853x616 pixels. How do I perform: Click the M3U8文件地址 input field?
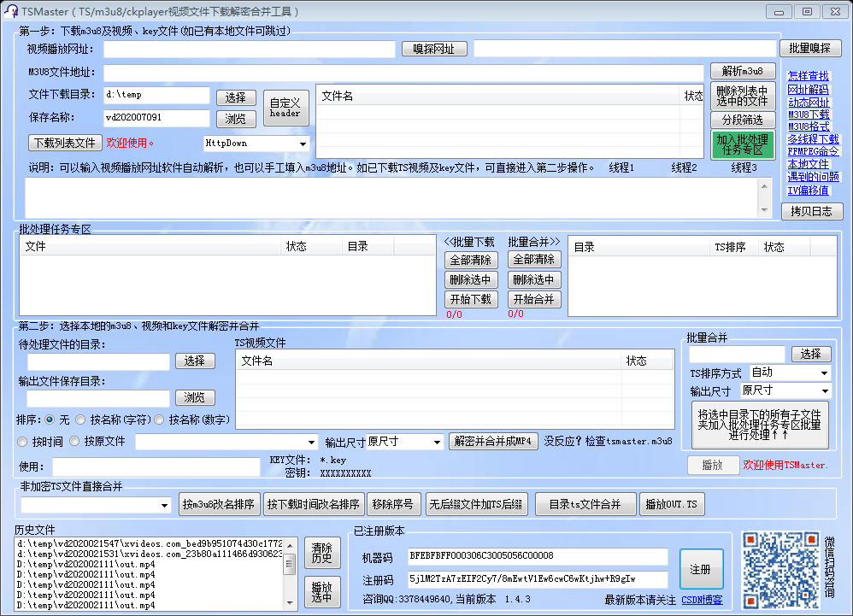pos(403,73)
